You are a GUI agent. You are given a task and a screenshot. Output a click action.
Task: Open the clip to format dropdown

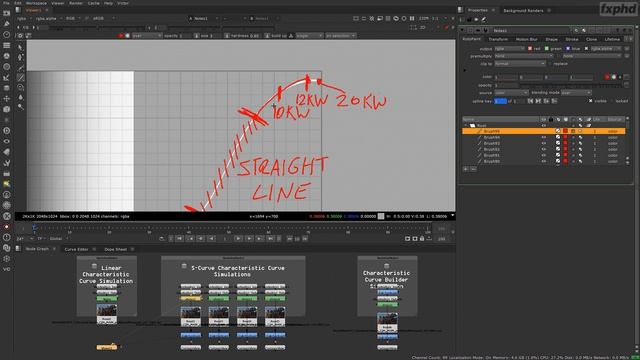pos(520,64)
